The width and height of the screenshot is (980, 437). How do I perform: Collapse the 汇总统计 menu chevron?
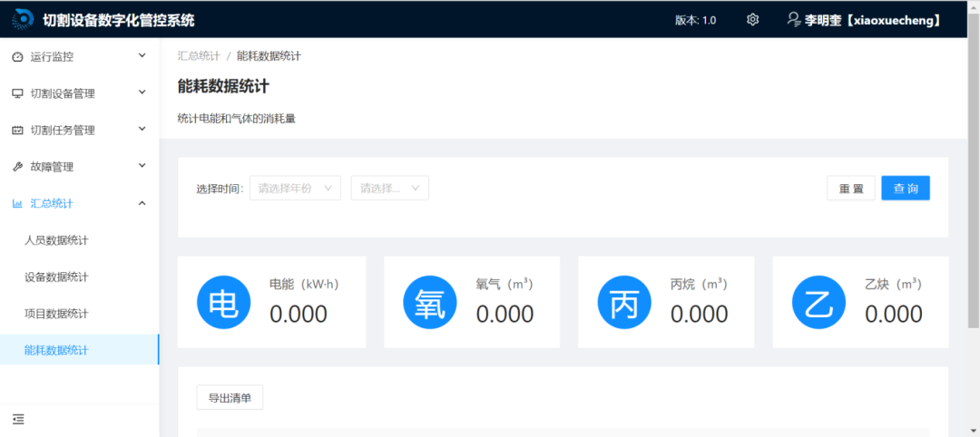pos(142,203)
